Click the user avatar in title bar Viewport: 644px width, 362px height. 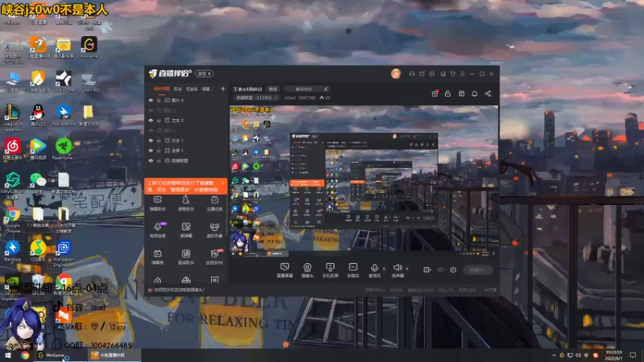(395, 74)
